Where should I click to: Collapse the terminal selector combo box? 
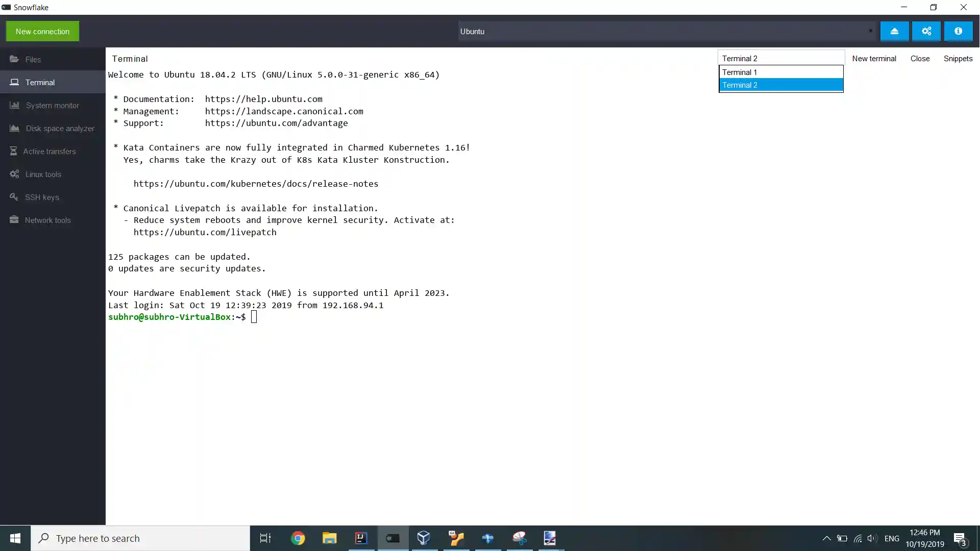click(x=780, y=58)
